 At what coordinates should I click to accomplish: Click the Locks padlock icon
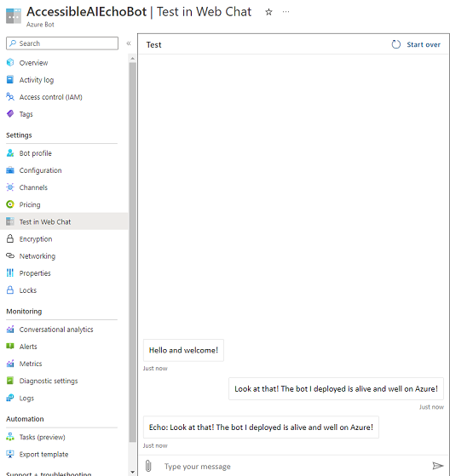pos(10,290)
